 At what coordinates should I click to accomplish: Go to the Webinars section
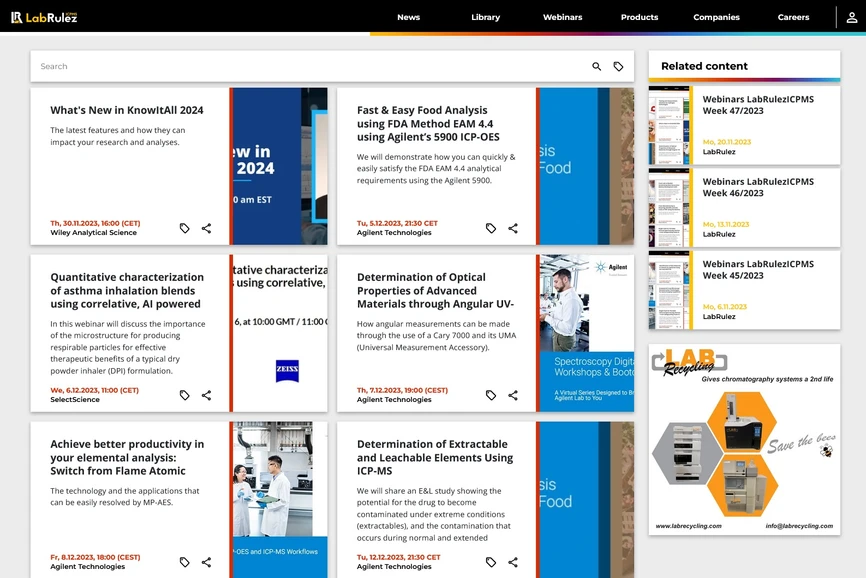pos(562,17)
